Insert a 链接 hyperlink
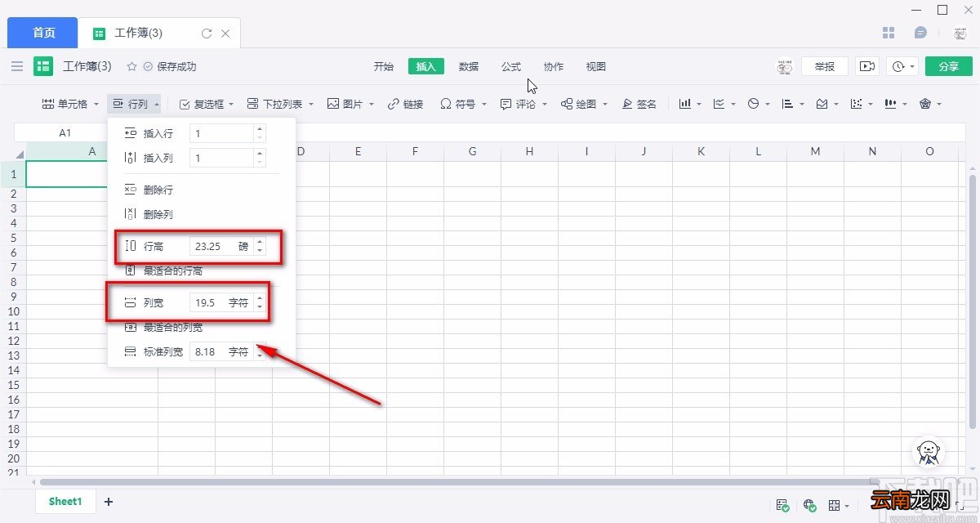 405,104
